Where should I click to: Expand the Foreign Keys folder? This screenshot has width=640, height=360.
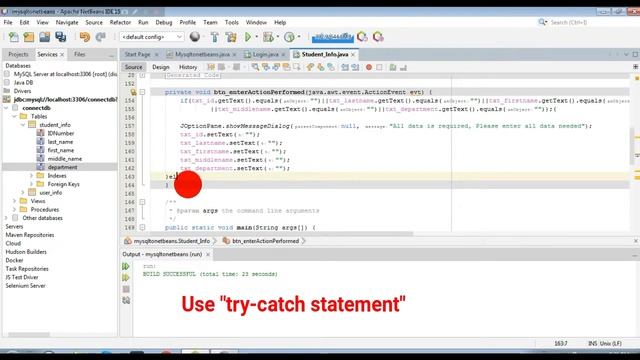pyautogui.click(x=31, y=184)
